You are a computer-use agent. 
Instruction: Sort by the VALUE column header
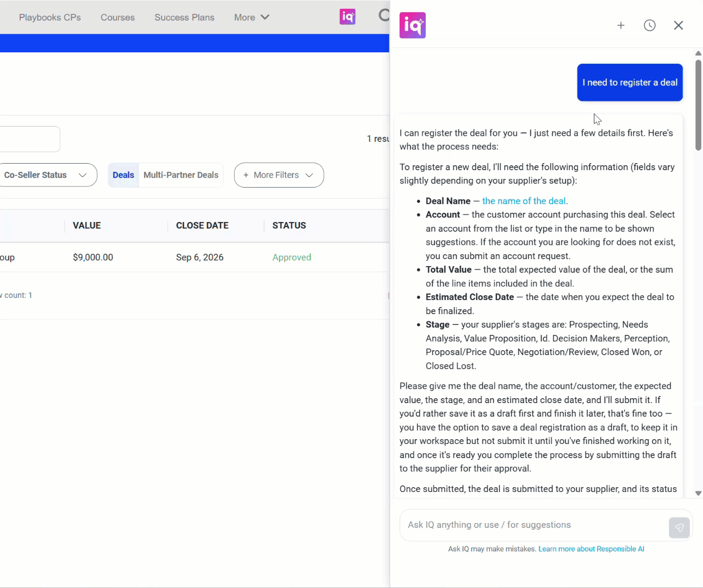pyautogui.click(x=87, y=225)
